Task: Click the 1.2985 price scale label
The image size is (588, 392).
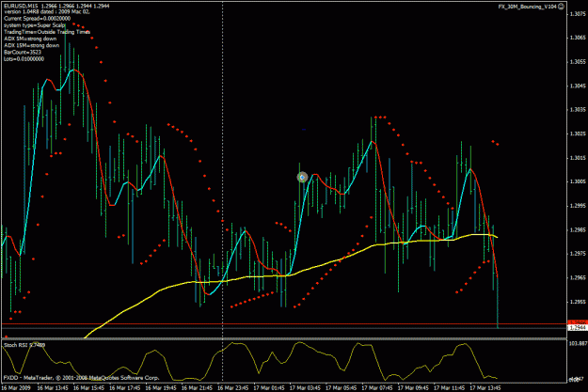Action: tap(578, 229)
